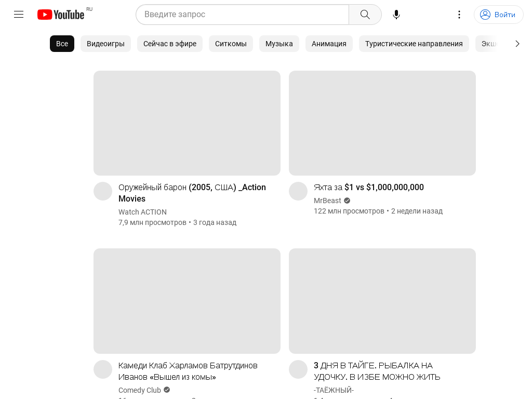Click the Comedy Club channel avatar
532x399 pixels.
103,369
